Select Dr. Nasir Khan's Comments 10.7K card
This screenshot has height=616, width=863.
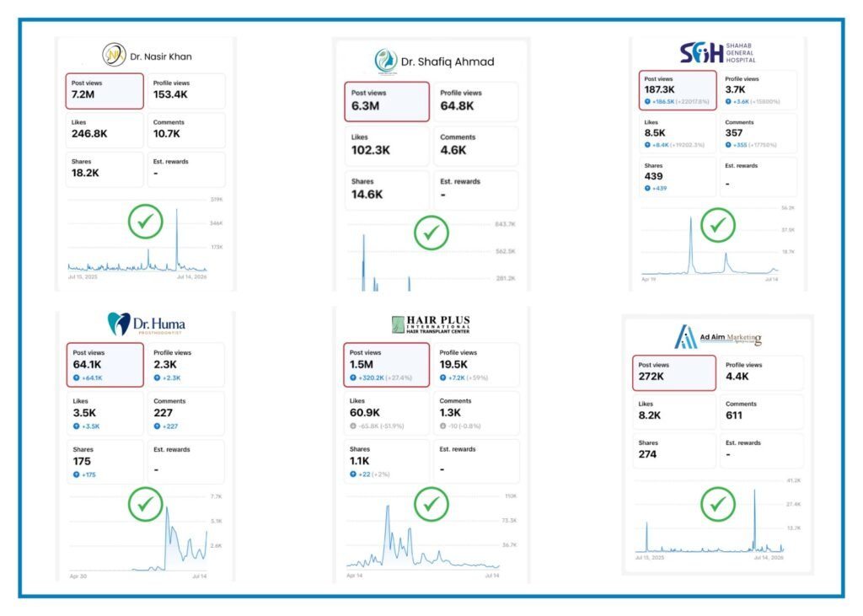click(186, 131)
